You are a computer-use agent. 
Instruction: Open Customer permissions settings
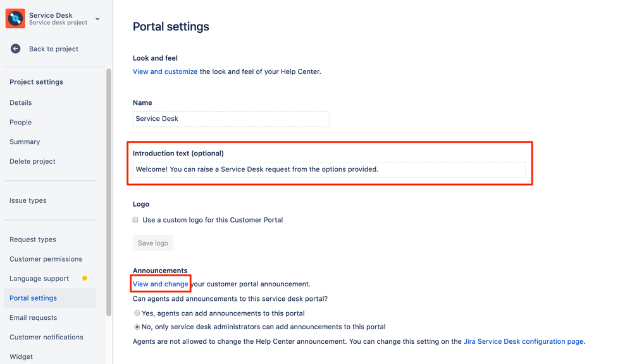tap(46, 258)
